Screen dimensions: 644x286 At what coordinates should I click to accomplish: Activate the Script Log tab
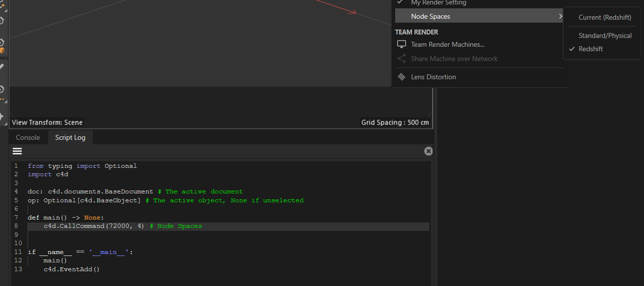[x=70, y=137]
